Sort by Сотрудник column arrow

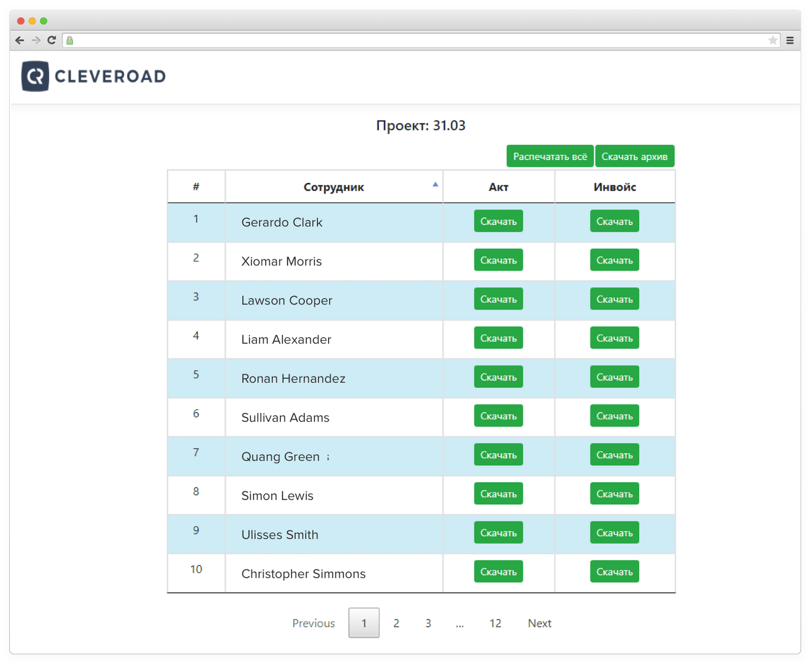point(435,184)
